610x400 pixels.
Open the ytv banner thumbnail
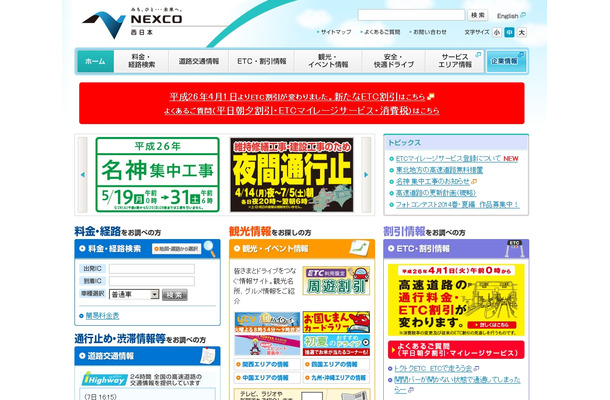268,322
